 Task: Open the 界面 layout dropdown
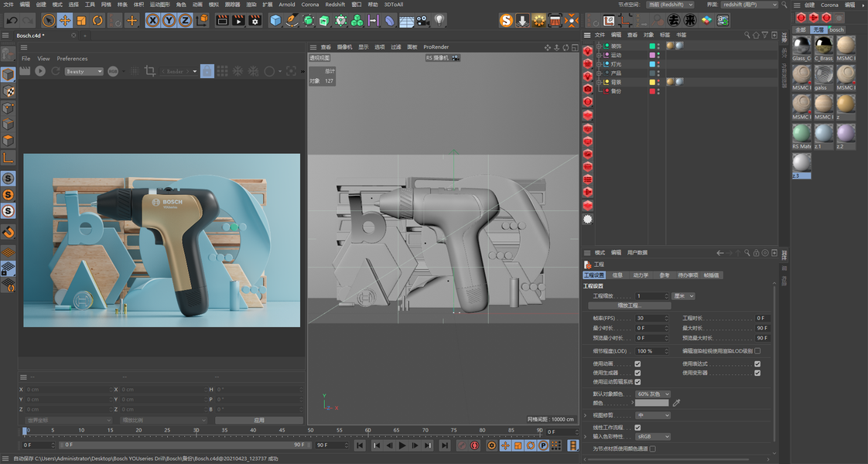750,5
